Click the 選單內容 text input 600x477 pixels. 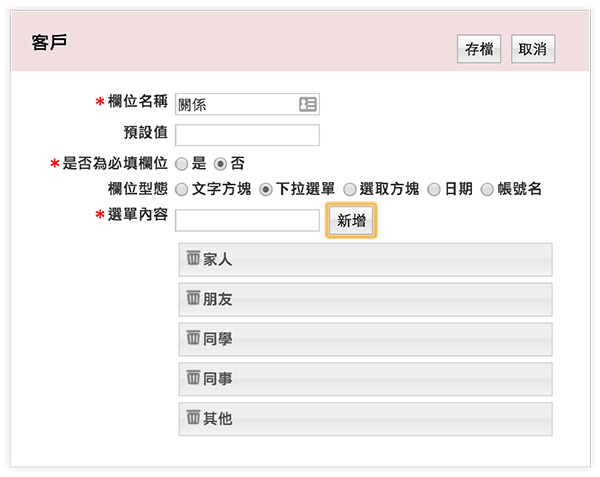point(247,220)
